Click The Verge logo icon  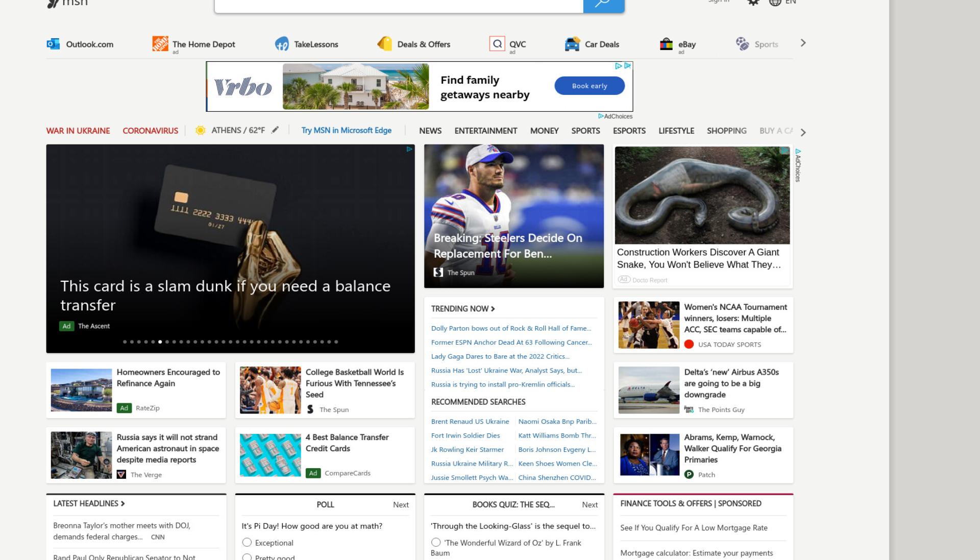click(x=121, y=474)
